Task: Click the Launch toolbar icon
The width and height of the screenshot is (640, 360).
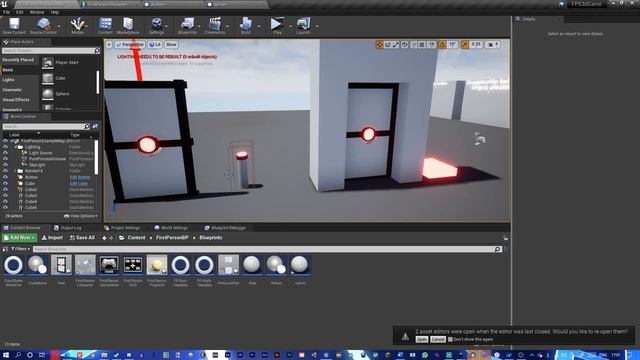Action: point(303,24)
